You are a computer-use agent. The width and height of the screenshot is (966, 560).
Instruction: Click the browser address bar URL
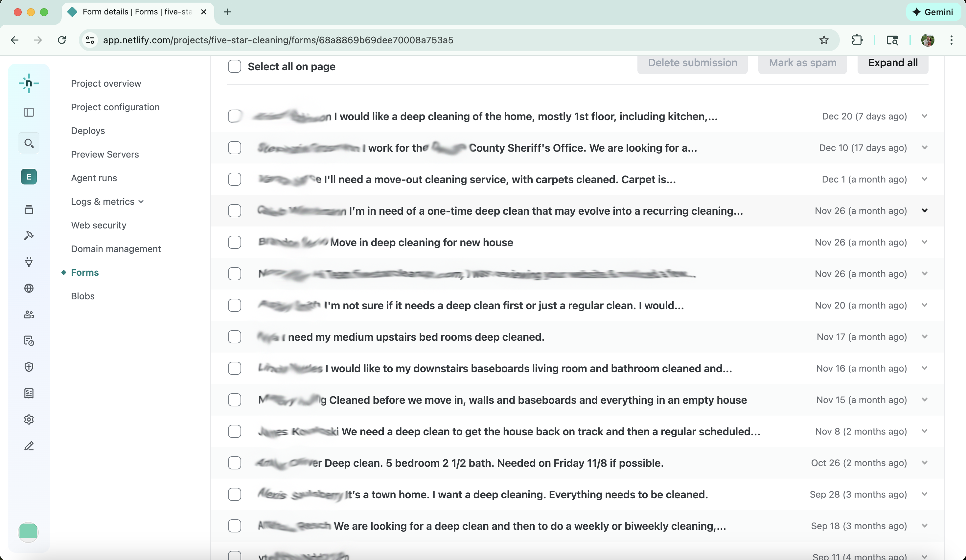coord(278,40)
